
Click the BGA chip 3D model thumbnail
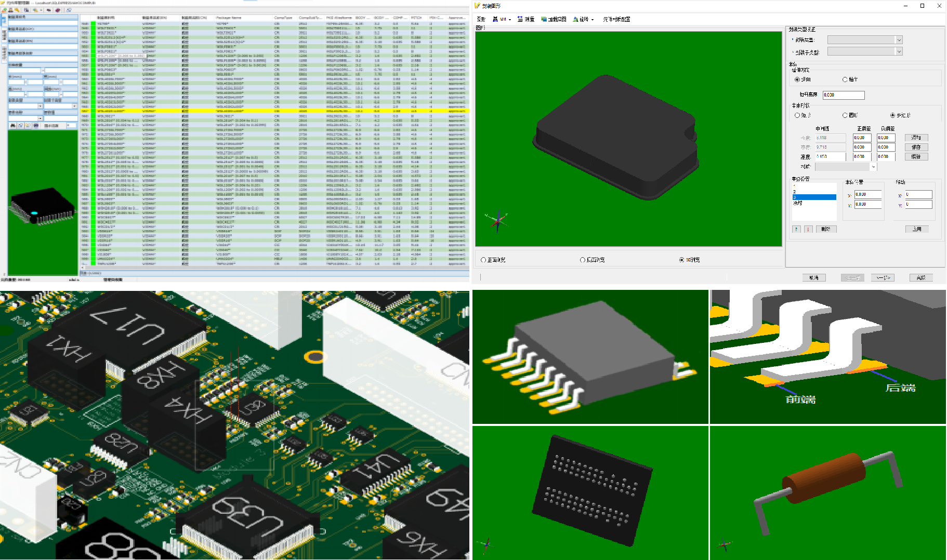tap(590, 493)
